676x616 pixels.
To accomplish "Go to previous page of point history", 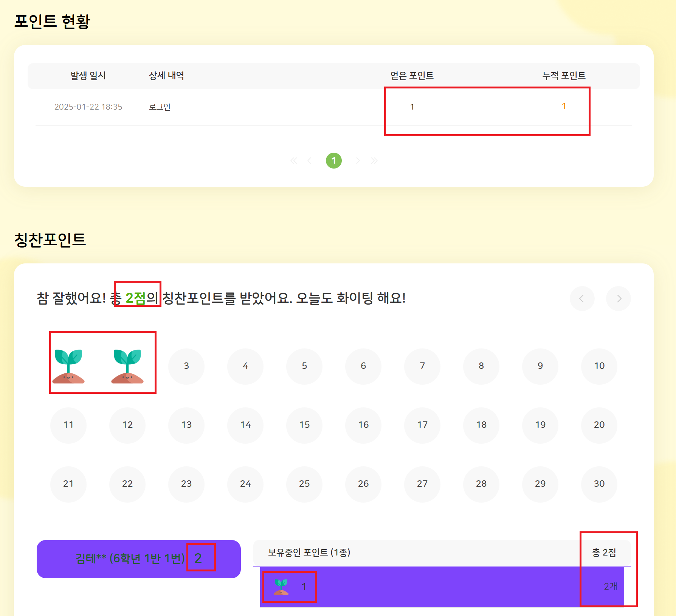I will [x=310, y=161].
